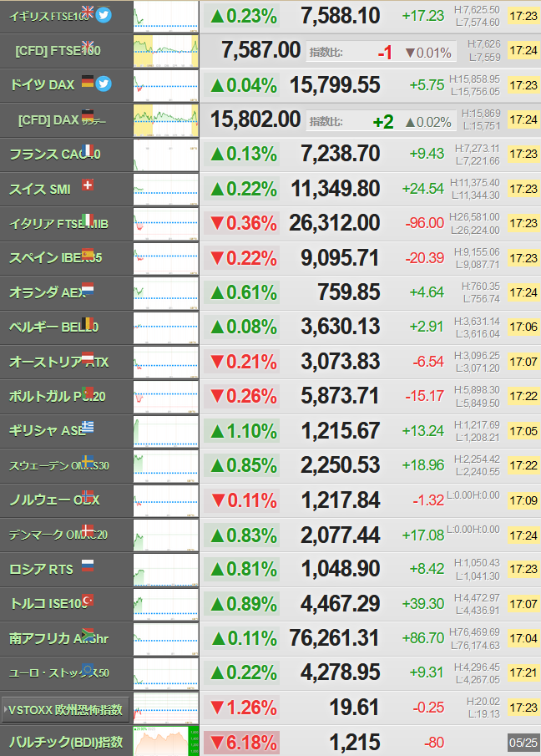The image size is (541, 756).
Task: Open the [CFD] DAX mini chart
Action: pos(165,120)
